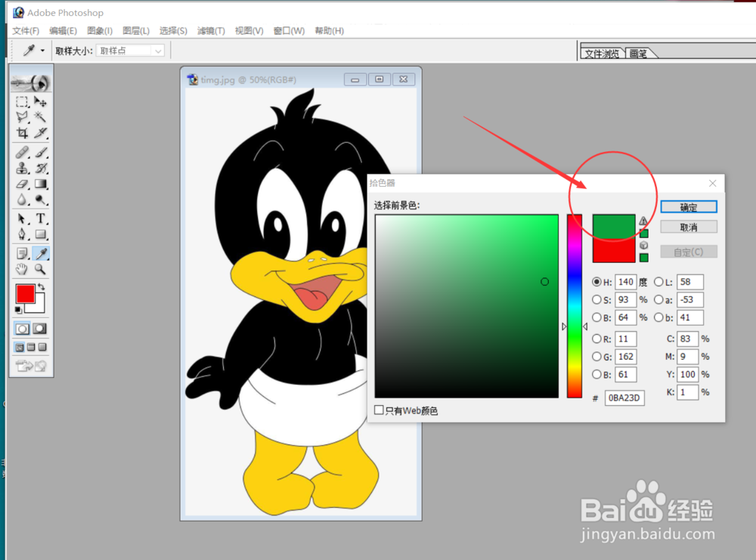756x560 pixels.
Task: Click the out-of-gamut warning triangle
Action: pyautogui.click(x=643, y=221)
